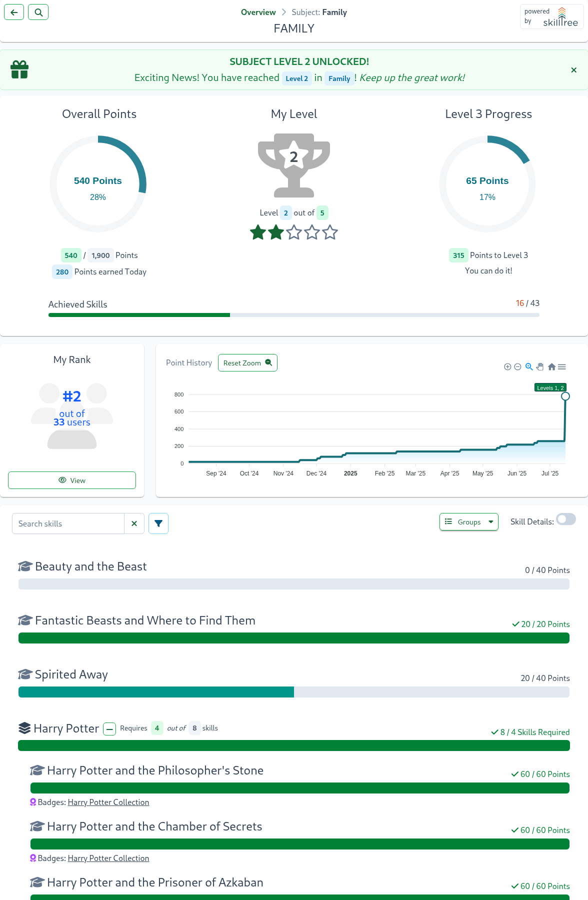Click the Fantastic Beasts graduation cap icon
Viewport: 588px width, 900px height.
[25, 620]
